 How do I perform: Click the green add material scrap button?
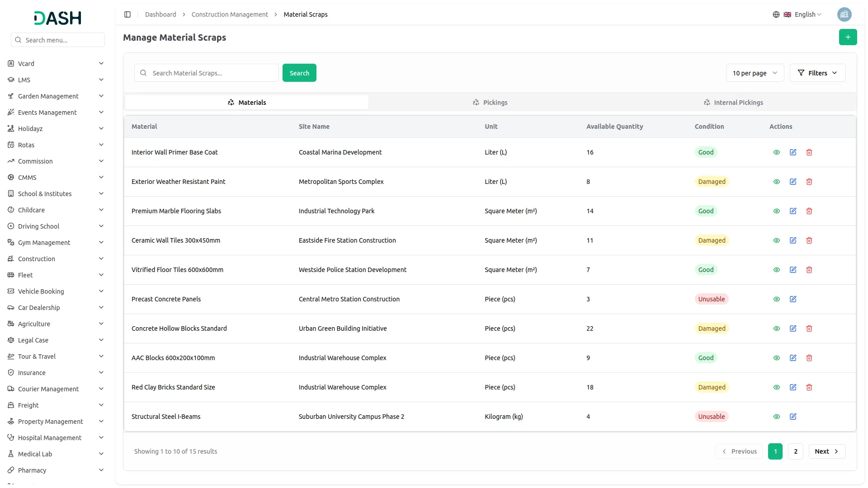click(848, 37)
